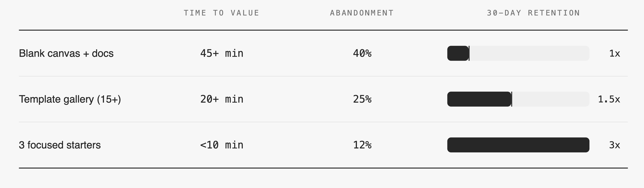Select the 1x retention multiplier label
This screenshot has height=188, width=644.
[x=615, y=53]
